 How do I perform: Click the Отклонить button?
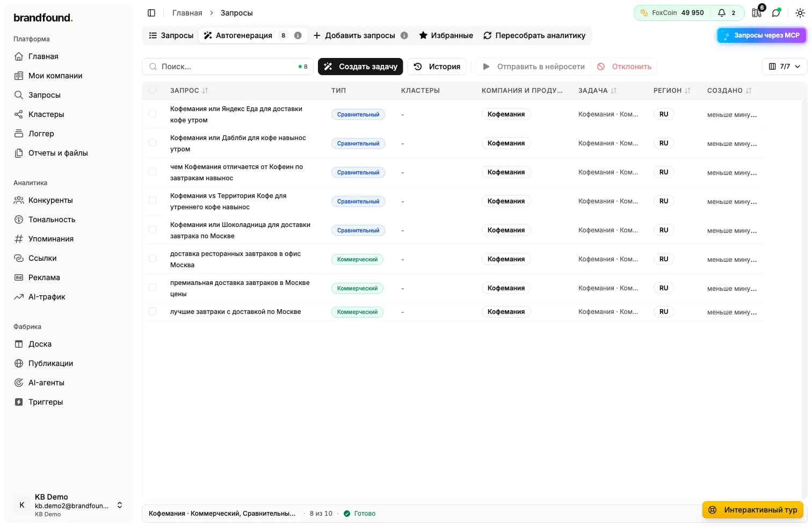pos(624,67)
